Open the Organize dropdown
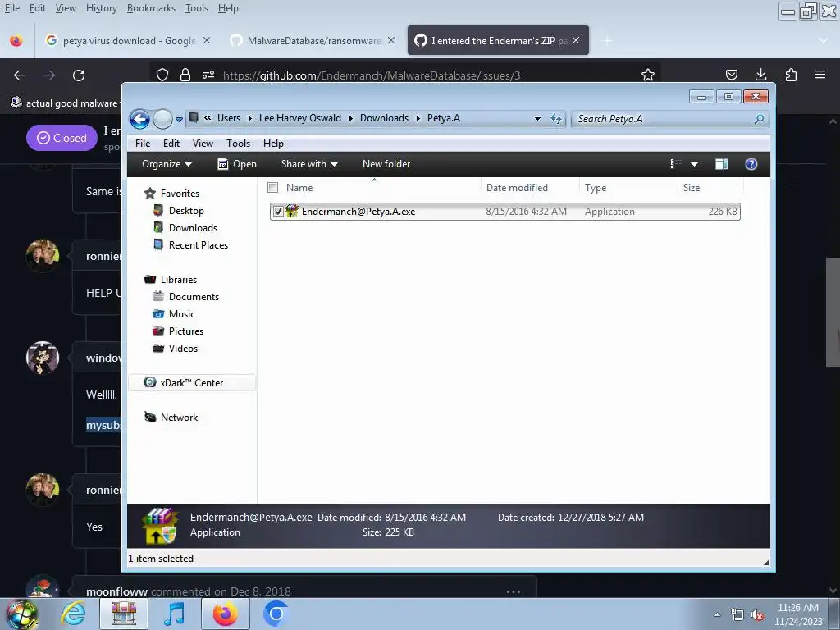 point(167,164)
